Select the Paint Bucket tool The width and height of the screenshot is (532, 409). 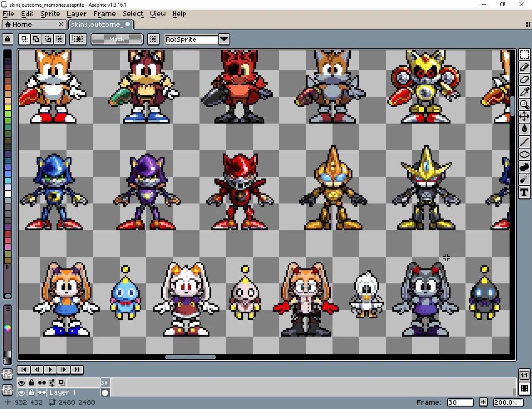point(525,129)
